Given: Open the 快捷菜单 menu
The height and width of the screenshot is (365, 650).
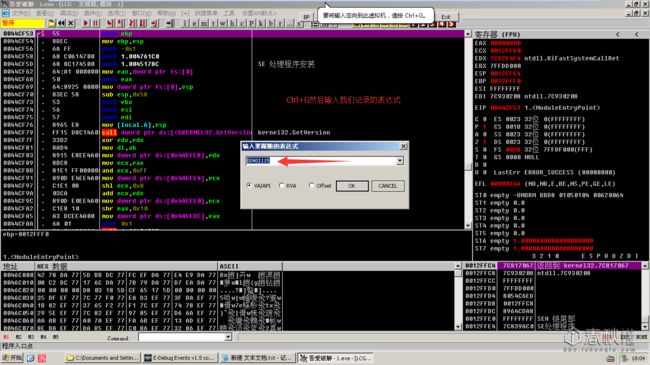Looking at the screenshot, I should point(206,13).
